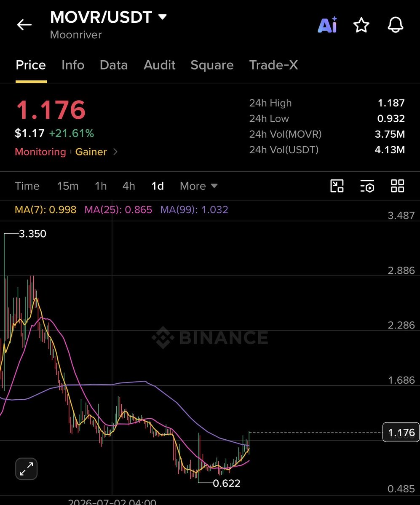Tap the Monitoring tag
Image resolution: width=420 pixels, height=505 pixels.
40,152
